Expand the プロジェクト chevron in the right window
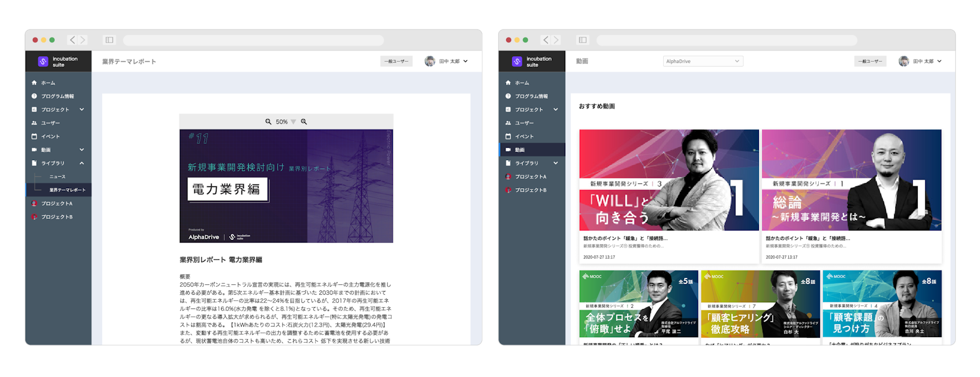Screen dimensions: 980x377 click(x=555, y=109)
